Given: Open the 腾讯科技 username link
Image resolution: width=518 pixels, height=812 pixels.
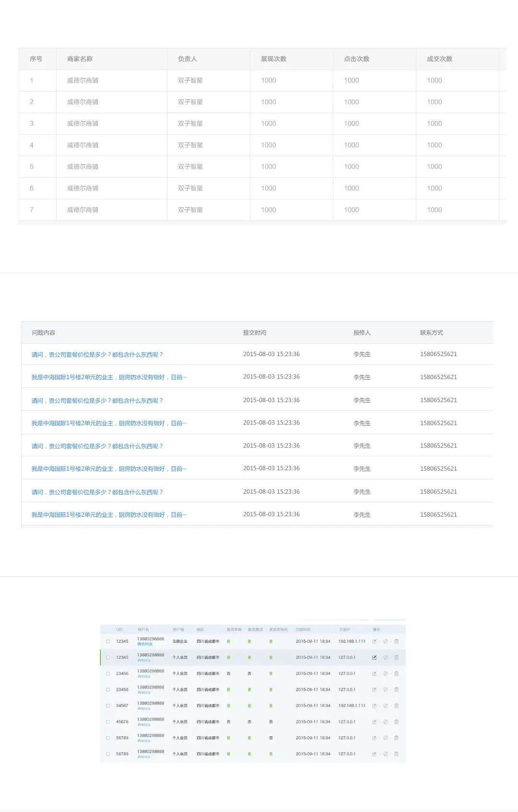Looking at the screenshot, I should pyautogui.click(x=145, y=644).
